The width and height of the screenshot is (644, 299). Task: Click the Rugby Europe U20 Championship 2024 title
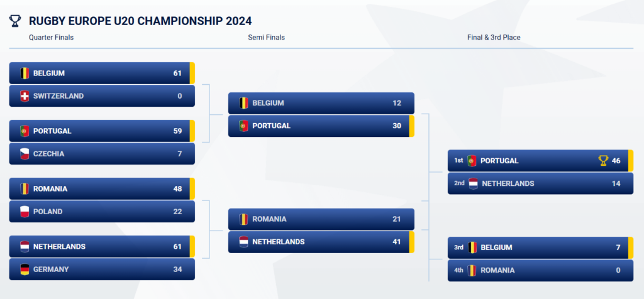[140, 21]
